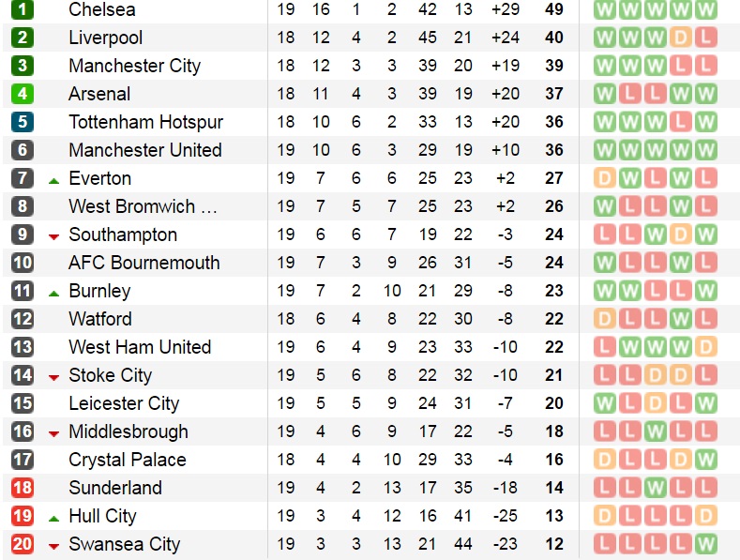The image size is (740, 560).
Task: Open the Arsenal team page
Action: (x=99, y=95)
